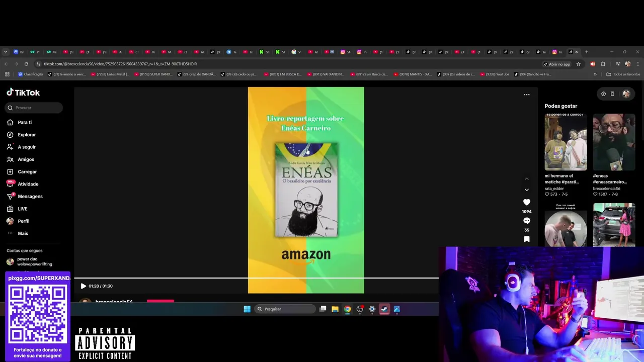Open Mensagens in the sidebar
The height and width of the screenshot is (362, 644).
coord(30,196)
